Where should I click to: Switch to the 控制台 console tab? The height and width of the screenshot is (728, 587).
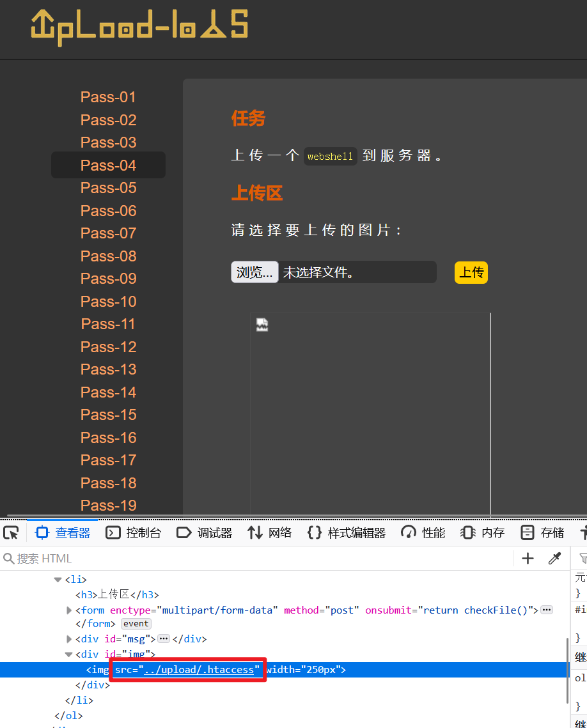[133, 532]
